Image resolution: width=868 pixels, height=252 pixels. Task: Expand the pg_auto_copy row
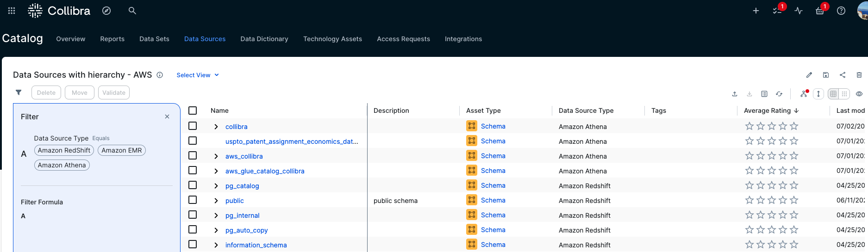click(x=216, y=230)
